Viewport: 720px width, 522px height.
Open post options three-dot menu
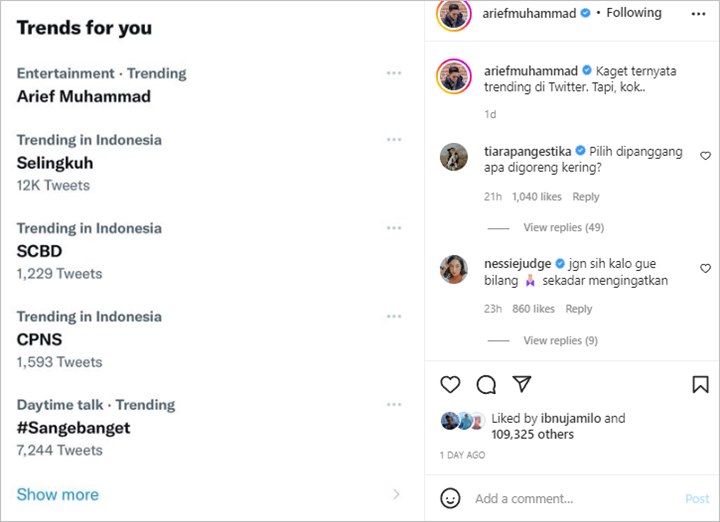pyautogui.click(x=698, y=14)
